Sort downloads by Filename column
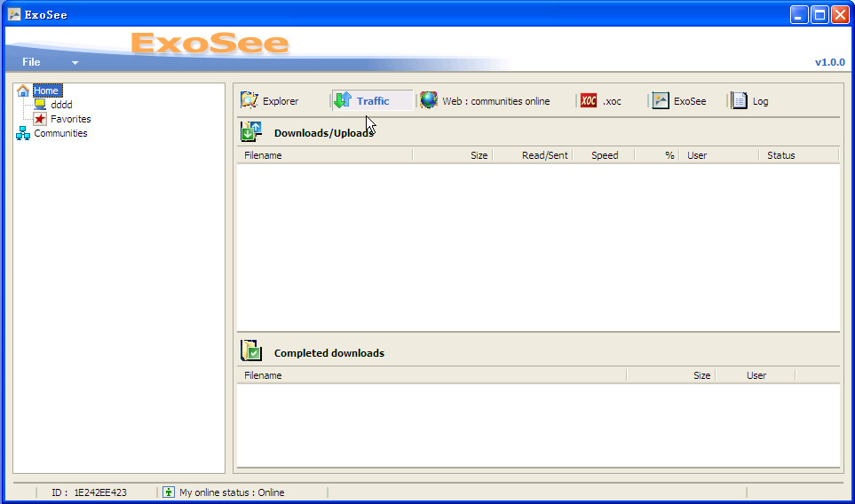Screen dimensions: 855x504 pyautogui.click(x=325, y=155)
